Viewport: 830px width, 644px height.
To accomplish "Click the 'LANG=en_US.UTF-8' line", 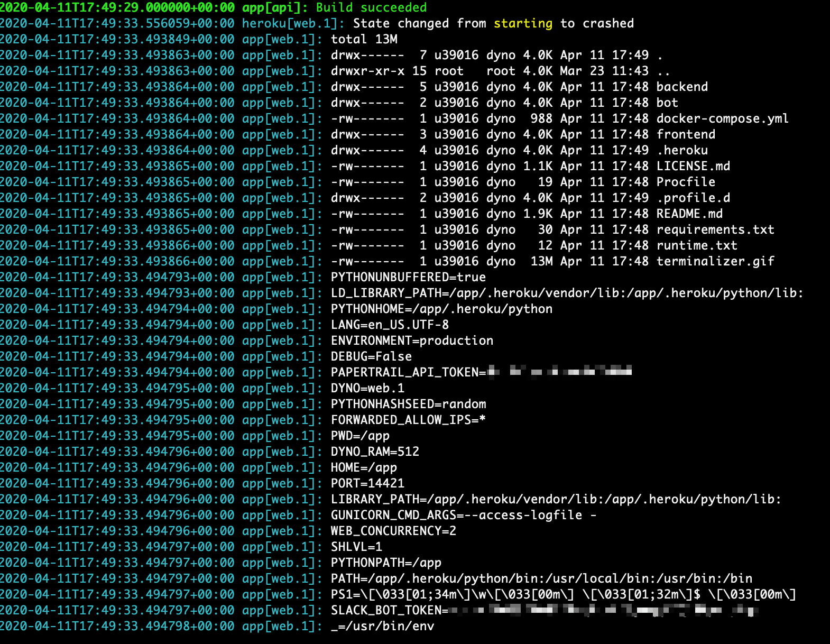I will click(x=390, y=325).
